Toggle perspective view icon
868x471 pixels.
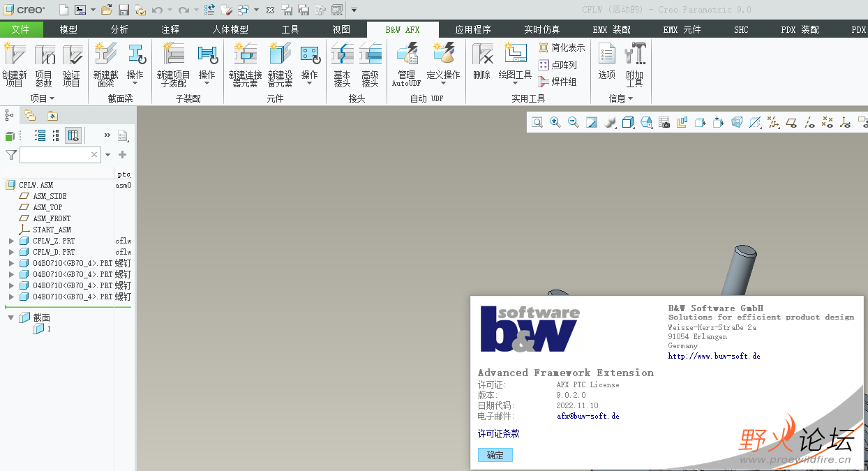click(x=737, y=122)
